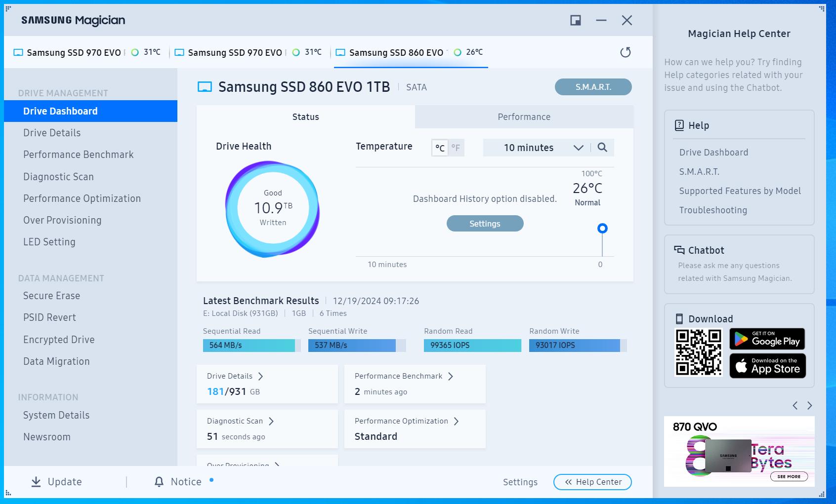Click the Sequential Read 564 MB/s bar

point(252,345)
